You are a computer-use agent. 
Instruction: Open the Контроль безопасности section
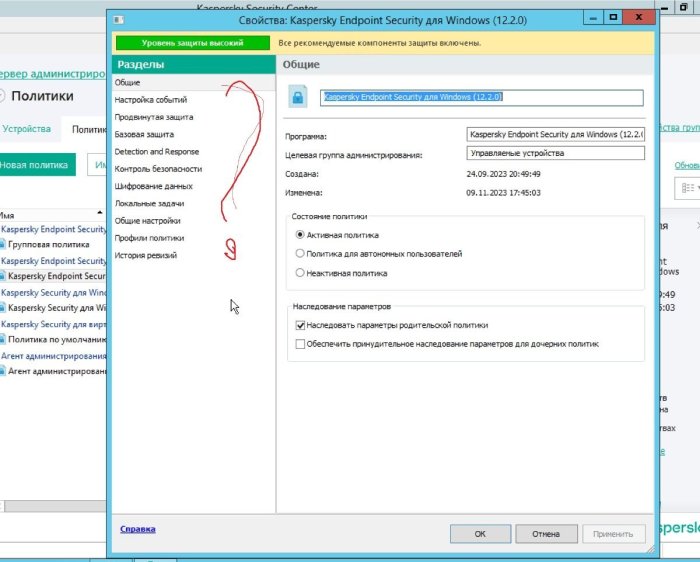[x=158, y=169]
